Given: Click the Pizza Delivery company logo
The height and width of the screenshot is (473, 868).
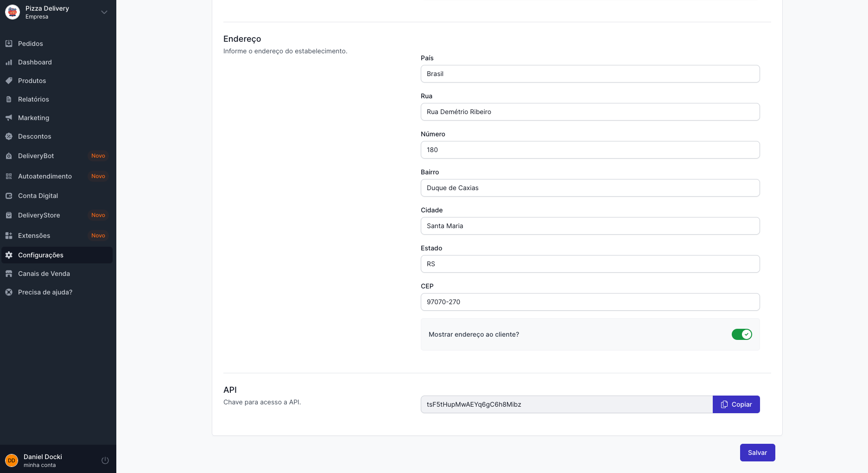Looking at the screenshot, I should tap(13, 12).
